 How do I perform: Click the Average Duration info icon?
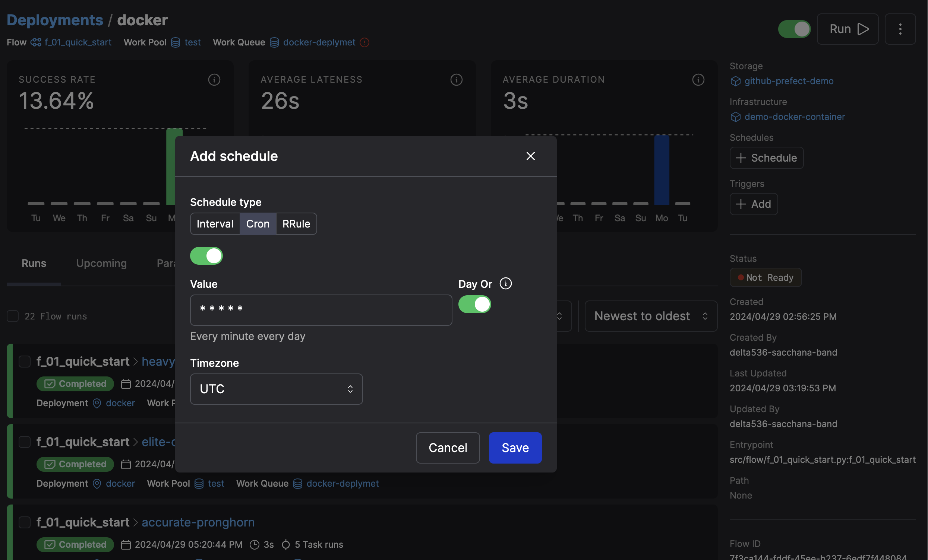coord(698,79)
